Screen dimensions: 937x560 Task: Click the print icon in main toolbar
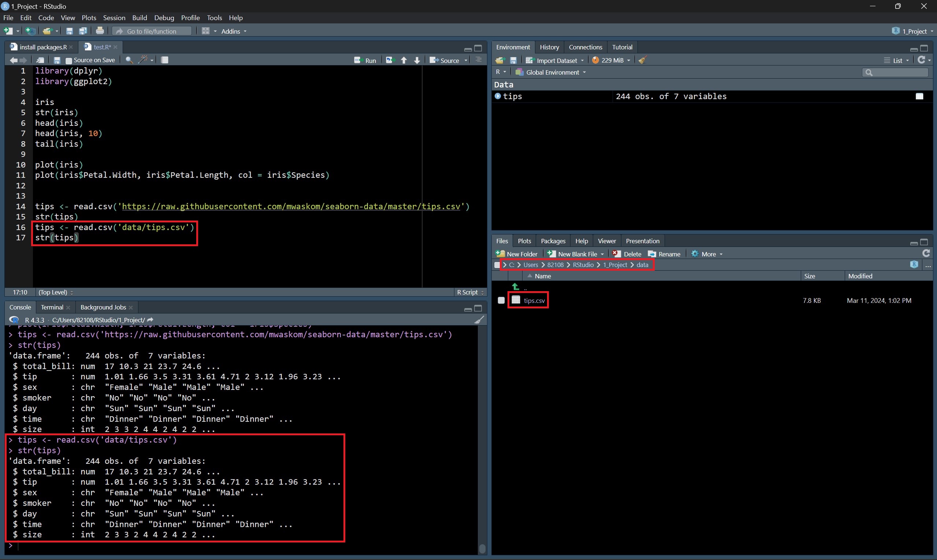point(100,31)
